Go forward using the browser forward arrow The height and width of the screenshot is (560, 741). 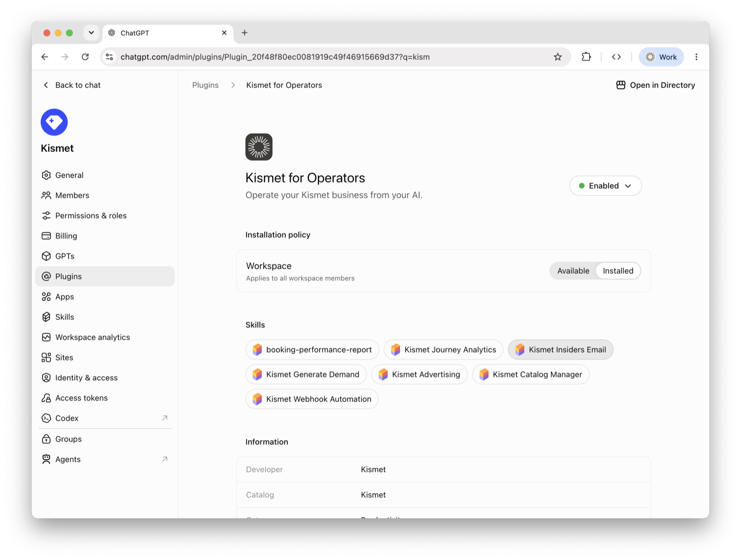pos(65,57)
